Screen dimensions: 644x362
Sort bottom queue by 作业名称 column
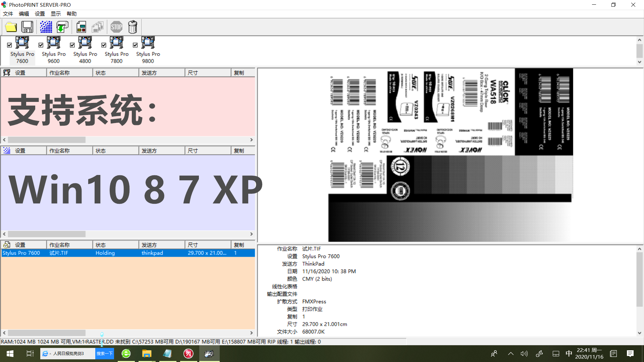(x=69, y=245)
